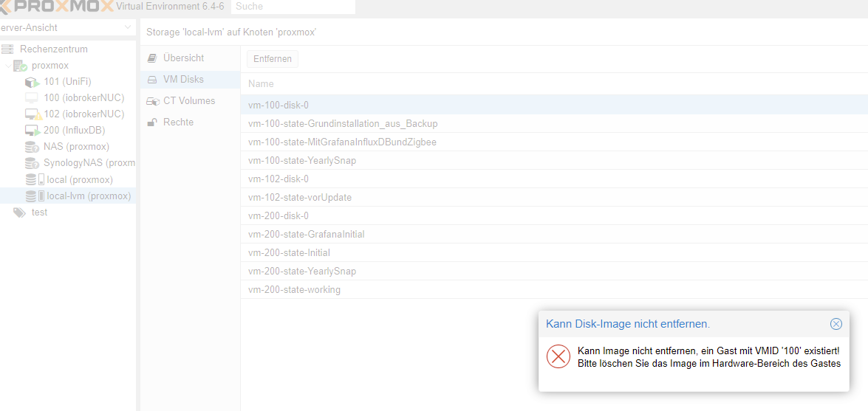Collapse the proxmox node tree
The height and width of the screenshot is (411, 868).
coord(7,66)
